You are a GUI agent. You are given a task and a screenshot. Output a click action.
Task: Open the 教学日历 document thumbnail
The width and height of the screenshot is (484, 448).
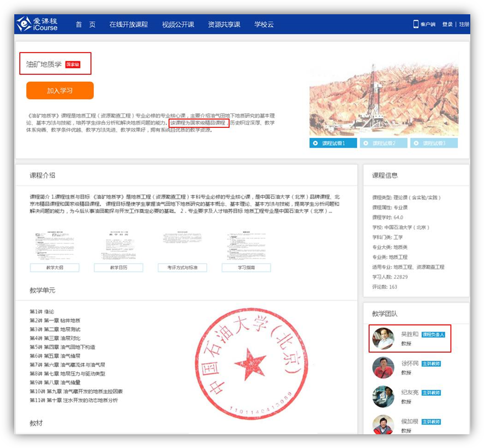tap(118, 246)
